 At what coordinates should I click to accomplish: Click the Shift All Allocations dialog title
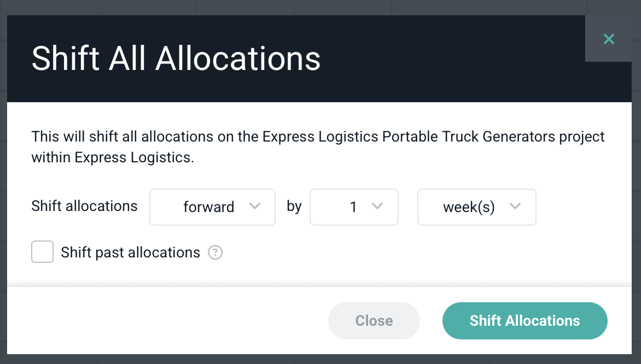point(176,58)
